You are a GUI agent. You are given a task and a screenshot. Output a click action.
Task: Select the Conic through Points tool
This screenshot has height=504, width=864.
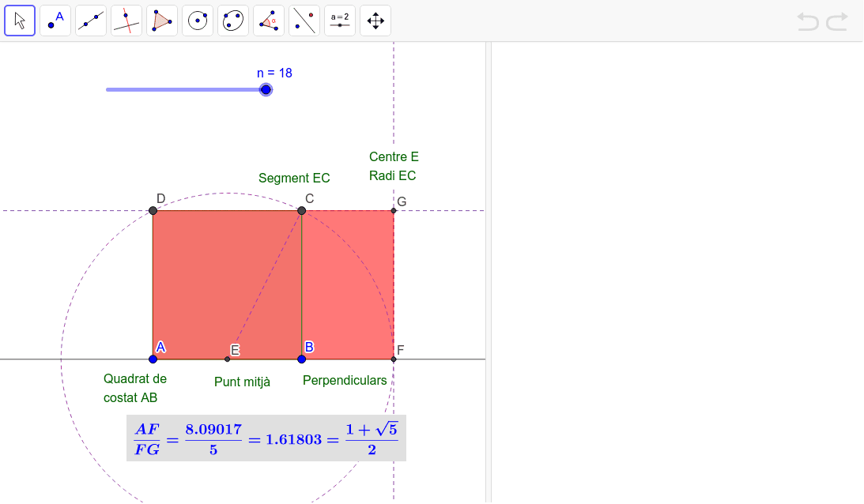point(232,21)
